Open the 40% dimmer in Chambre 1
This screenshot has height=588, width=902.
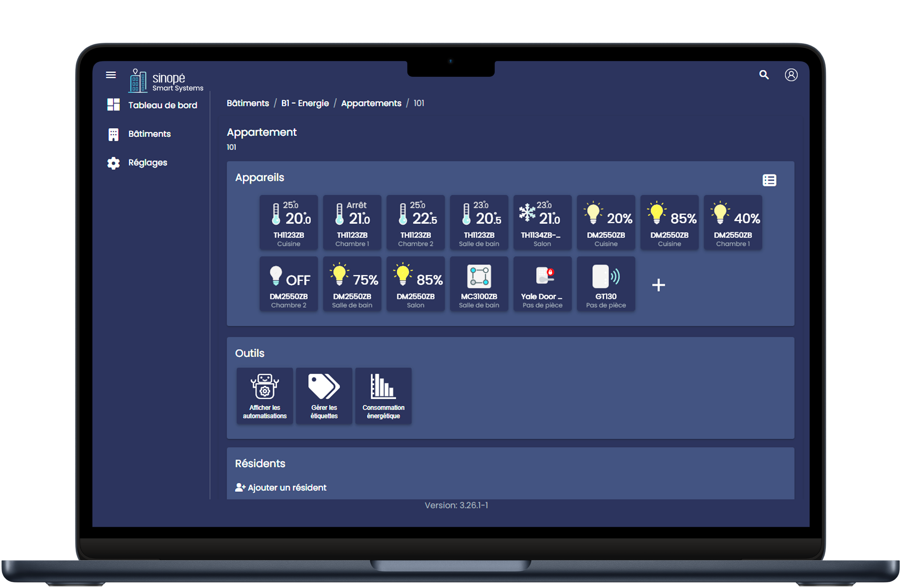pyautogui.click(x=732, y=222)
